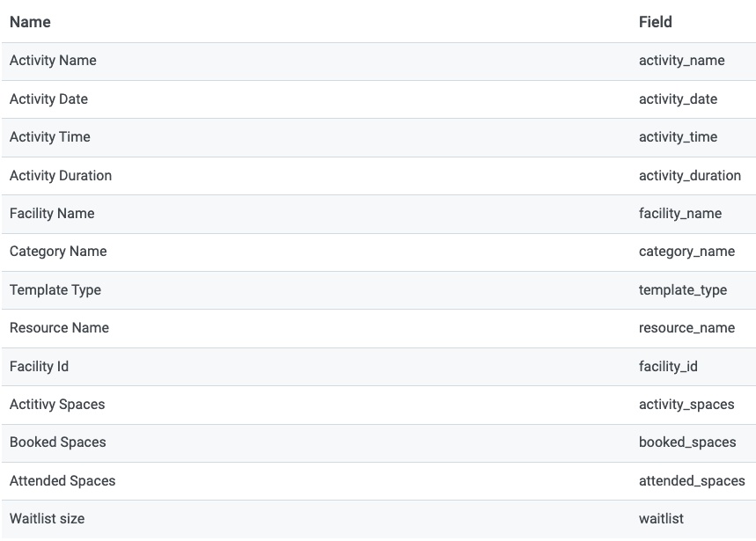
Task: Click the category_name field value
Action: [686, 252]
